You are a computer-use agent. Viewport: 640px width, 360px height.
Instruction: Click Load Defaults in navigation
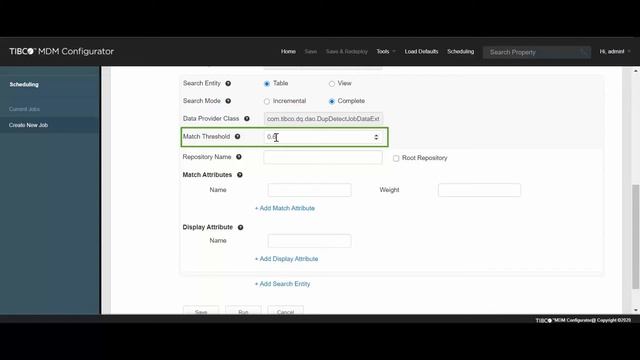421,51
